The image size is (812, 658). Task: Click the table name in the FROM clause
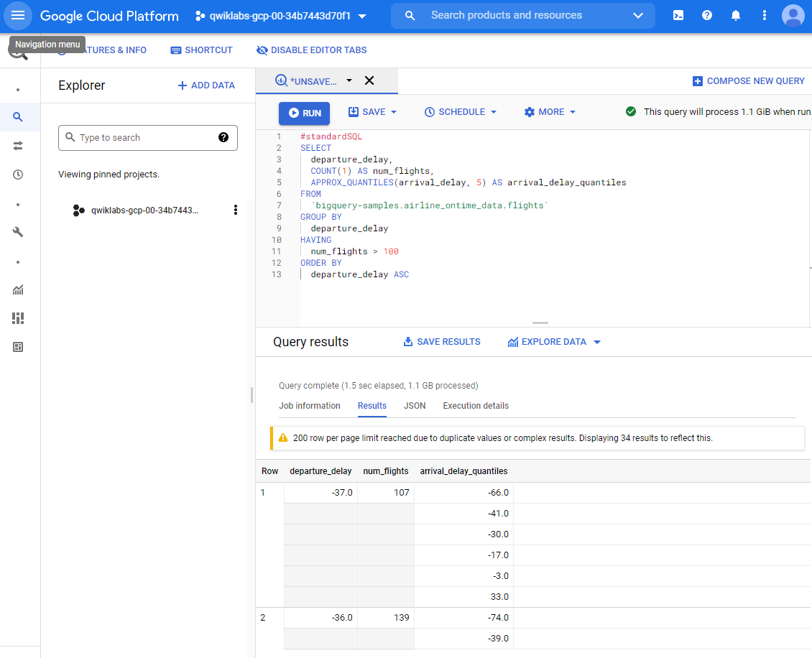429,205
